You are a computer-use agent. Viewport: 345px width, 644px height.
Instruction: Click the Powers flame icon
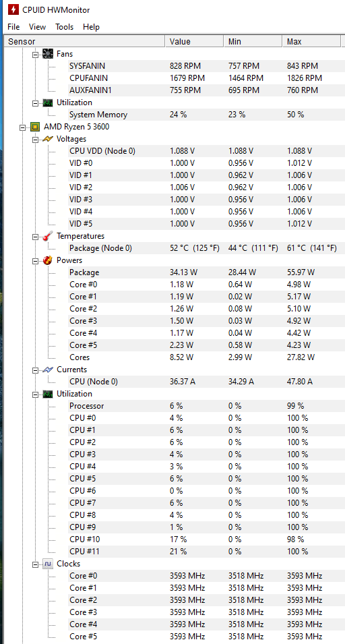pos(48,260)
